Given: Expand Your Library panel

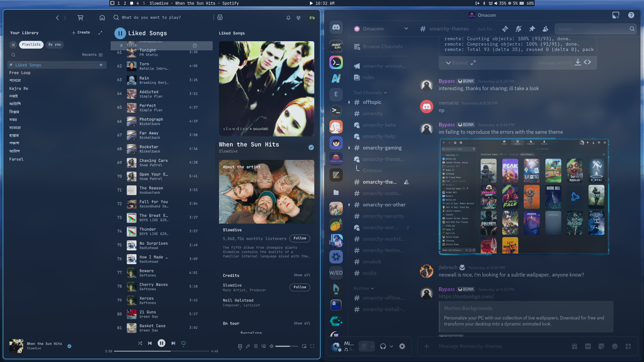Looking at the screenshot, I should click(100, 33).
